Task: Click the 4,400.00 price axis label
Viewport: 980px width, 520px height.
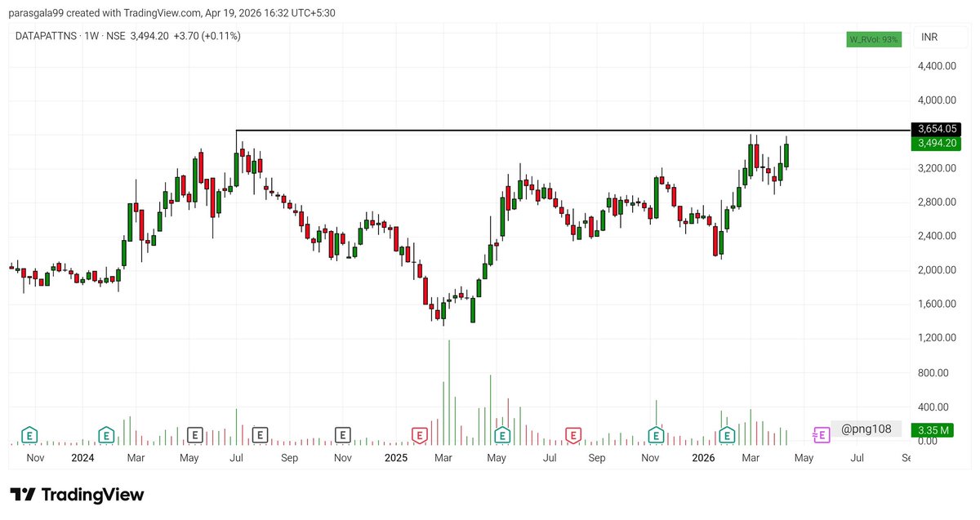Action: (937, 66)
